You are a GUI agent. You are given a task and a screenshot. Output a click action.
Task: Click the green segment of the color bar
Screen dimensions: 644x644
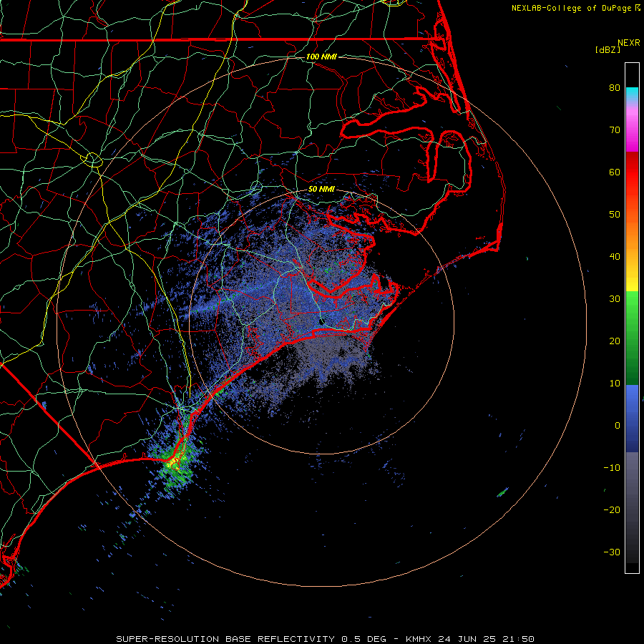632,338
